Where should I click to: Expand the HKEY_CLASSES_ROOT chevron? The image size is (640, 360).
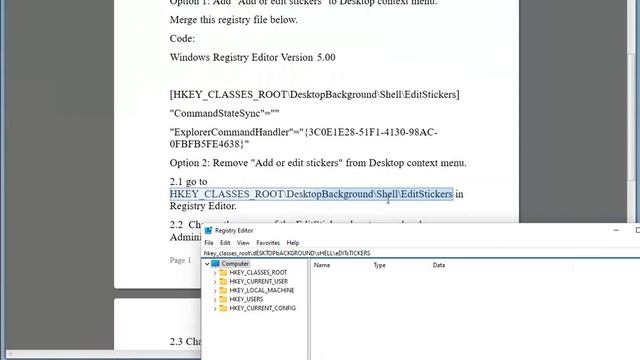(x=215, y=273)
